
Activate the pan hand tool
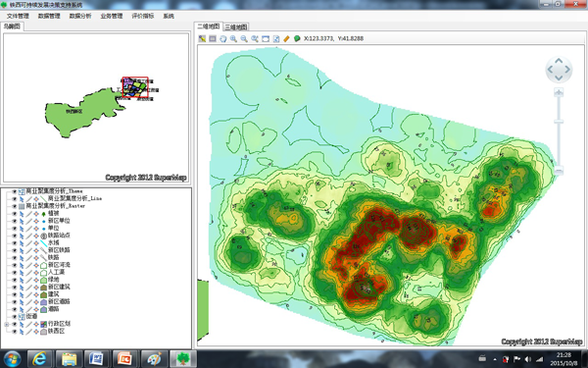(x=223, y=38)
